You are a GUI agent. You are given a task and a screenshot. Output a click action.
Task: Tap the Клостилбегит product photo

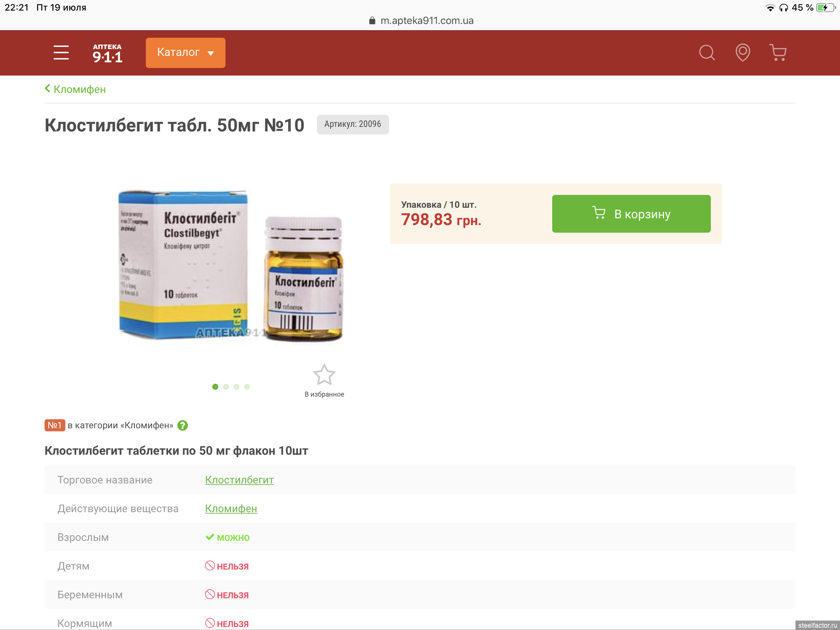[231, 265]
